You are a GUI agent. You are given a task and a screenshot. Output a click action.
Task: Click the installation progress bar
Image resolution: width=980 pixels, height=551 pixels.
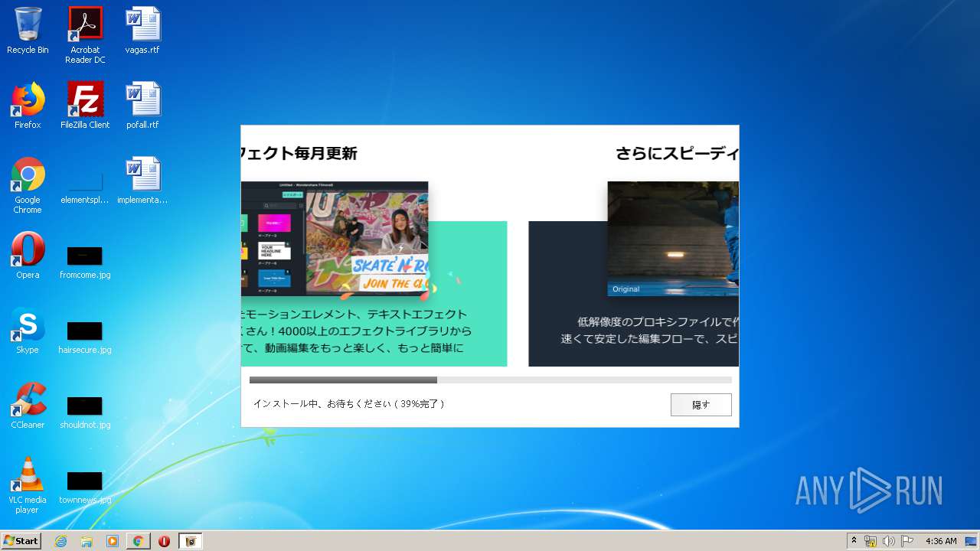pyautogui.click(x=490, y=380)
